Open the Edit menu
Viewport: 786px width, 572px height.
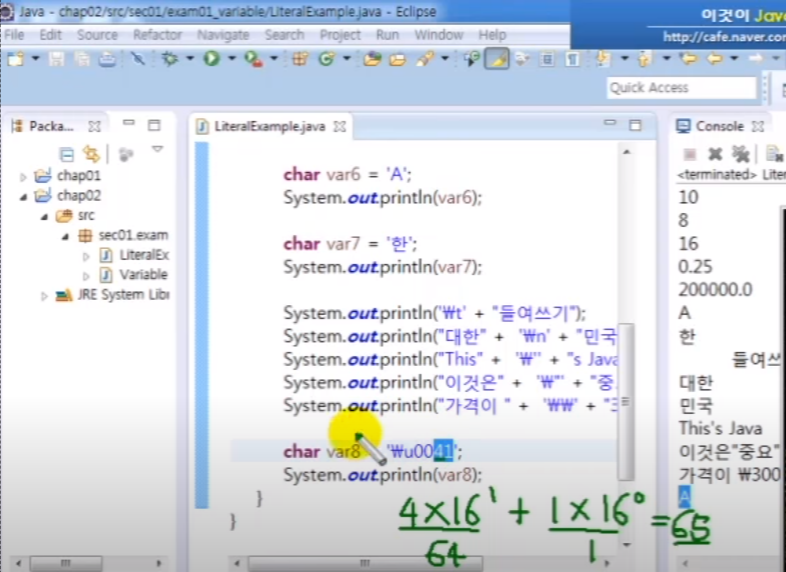pyautogui.click(x=50, y=35)
